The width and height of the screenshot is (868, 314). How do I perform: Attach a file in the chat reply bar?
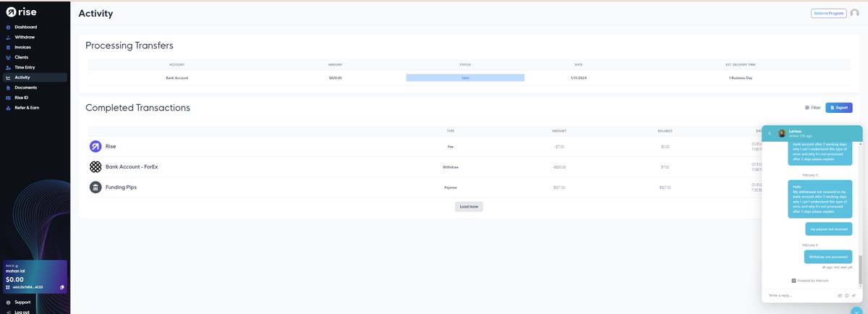(x=854, y=295)
